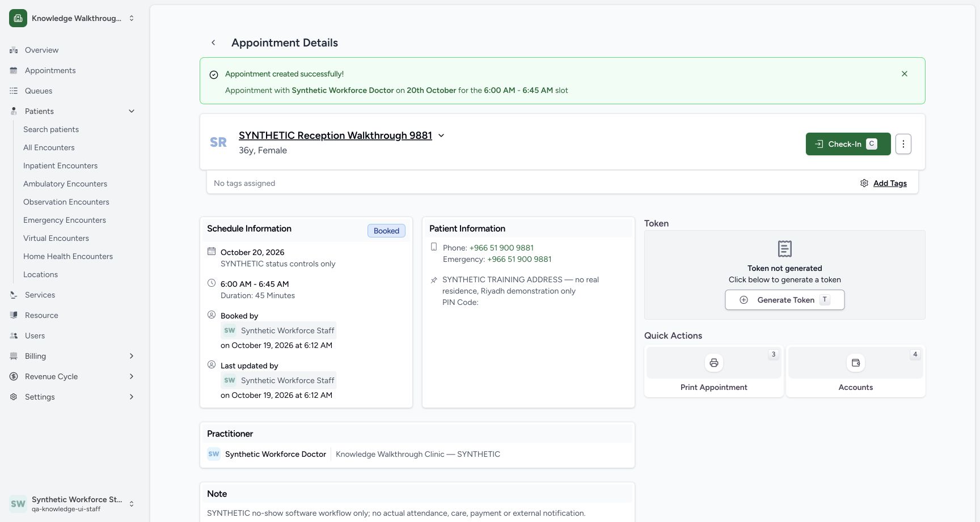Screen dimensions: 980x522
Task: Click the back arrow beside Appointment Details
Action: click(x=213, y=43)
